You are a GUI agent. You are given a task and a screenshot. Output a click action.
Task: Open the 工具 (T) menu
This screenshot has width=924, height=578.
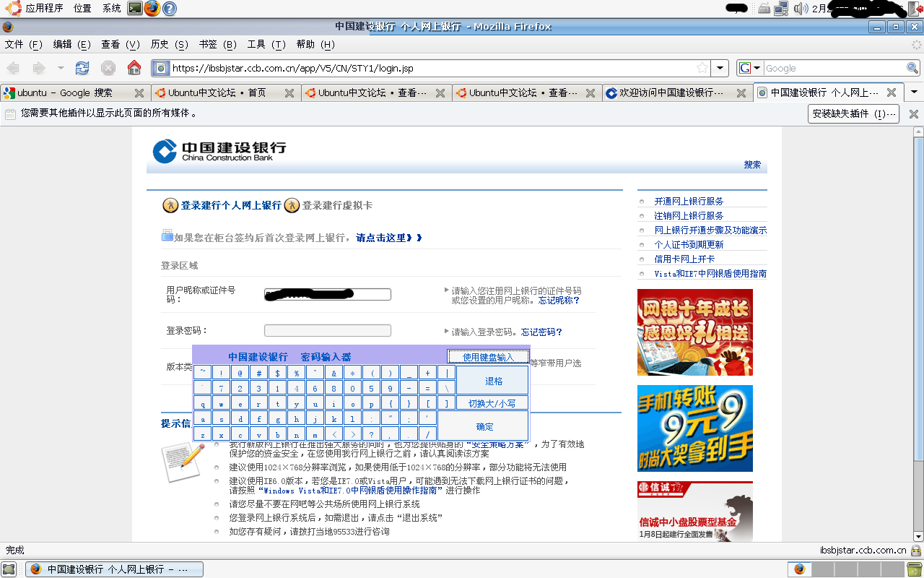pyautogui.click(x=266, y=44)
